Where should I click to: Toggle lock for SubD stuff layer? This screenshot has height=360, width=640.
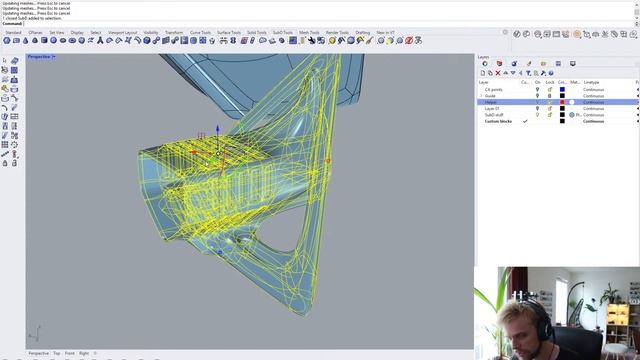point(550,115)
